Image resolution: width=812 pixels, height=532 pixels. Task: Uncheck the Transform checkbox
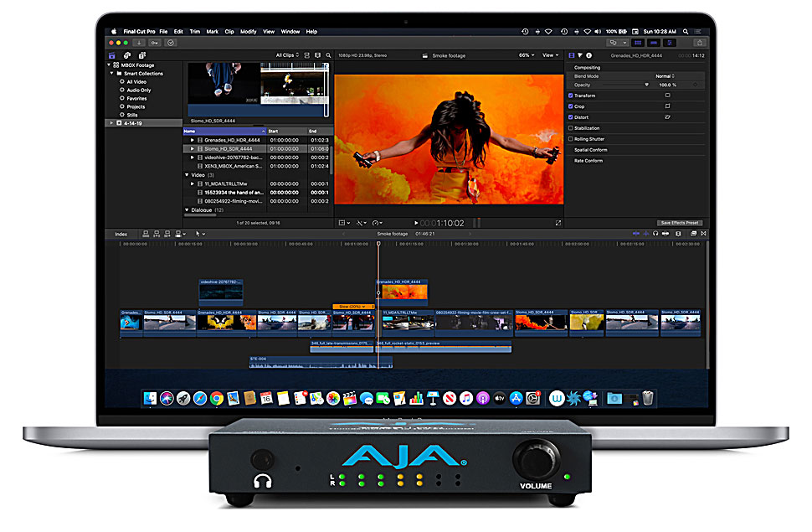571,96
